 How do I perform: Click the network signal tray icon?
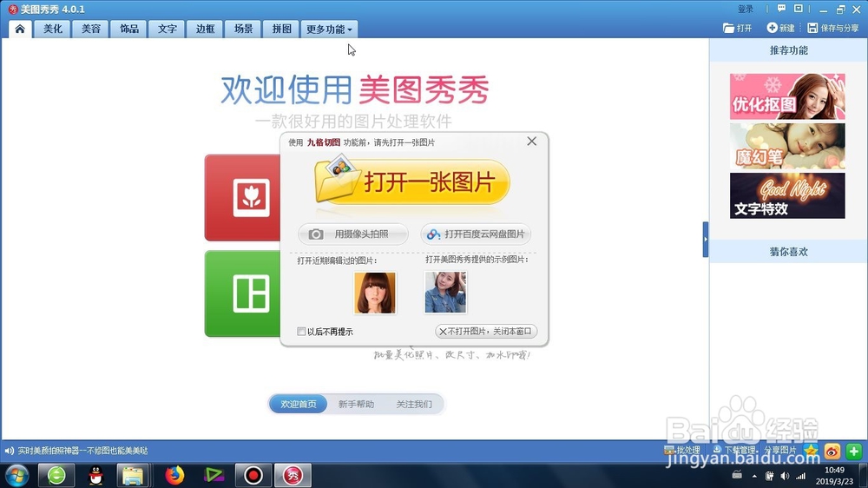[x=801, y=476]
